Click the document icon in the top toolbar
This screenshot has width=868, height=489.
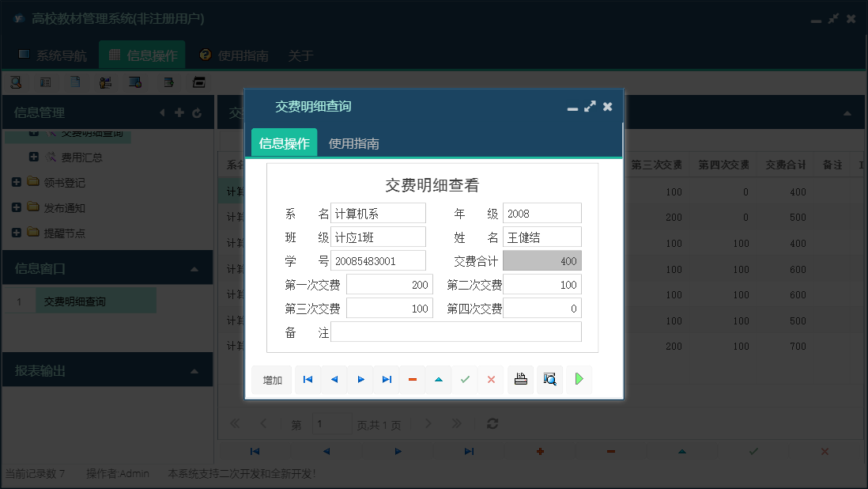click(76, 82)
